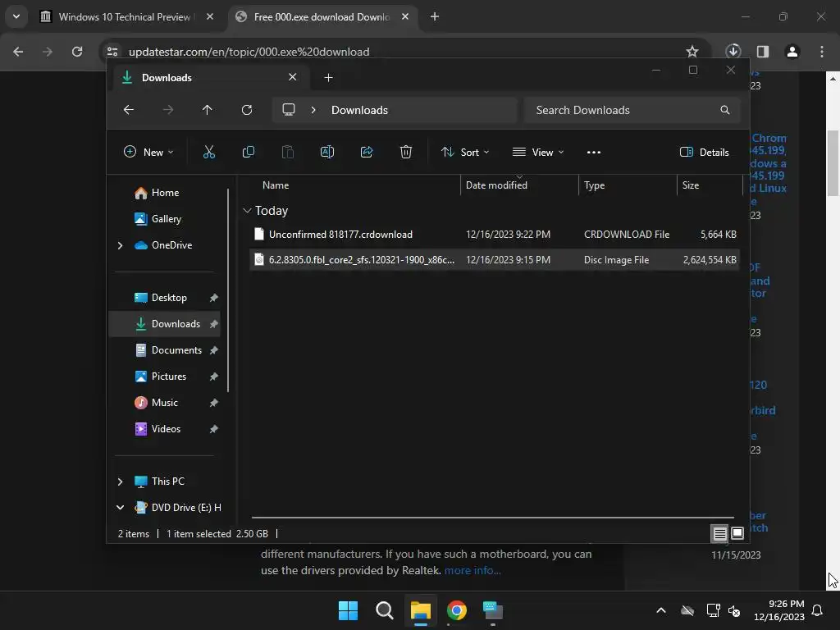Click the updatestar.com URL in address bar
Viewport: 840px width, 630px height.
[249, 52]
